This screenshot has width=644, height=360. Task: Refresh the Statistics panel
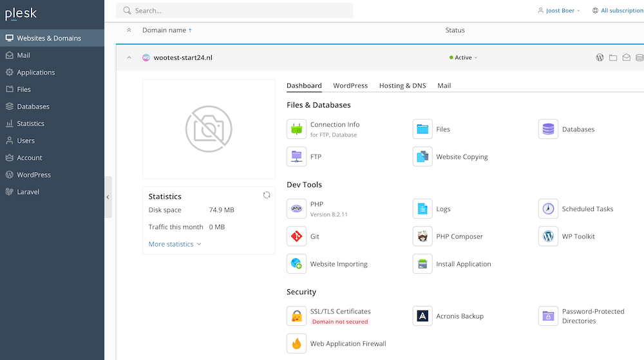click(x=267, y=195)
